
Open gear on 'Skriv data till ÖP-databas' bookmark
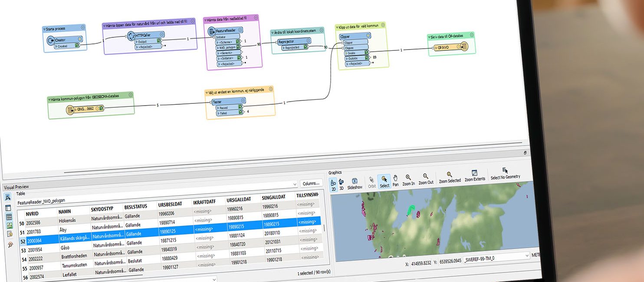coord(471,35)
